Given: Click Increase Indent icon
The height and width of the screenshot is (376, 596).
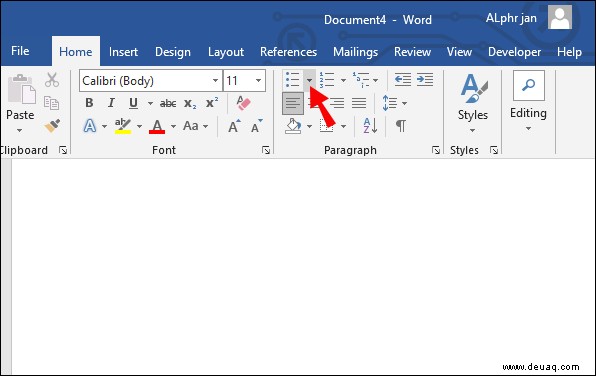Looking at the screenshot, I should (x=425, y=80).
